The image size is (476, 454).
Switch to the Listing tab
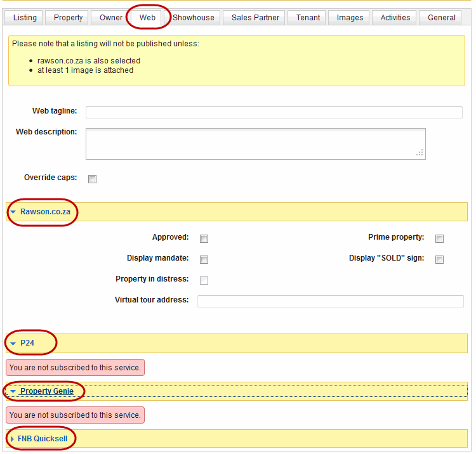25,18
